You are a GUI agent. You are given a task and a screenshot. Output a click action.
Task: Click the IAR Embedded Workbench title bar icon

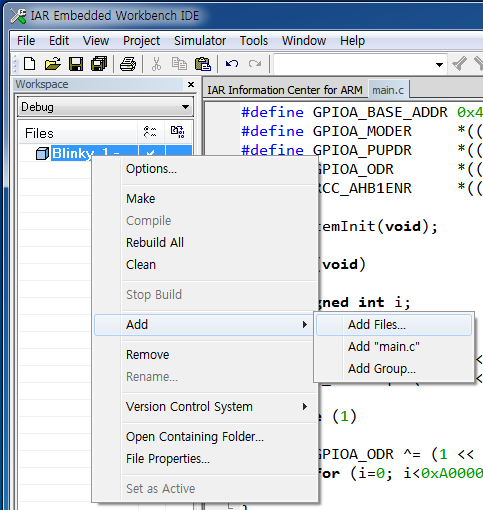pos(18,16)
